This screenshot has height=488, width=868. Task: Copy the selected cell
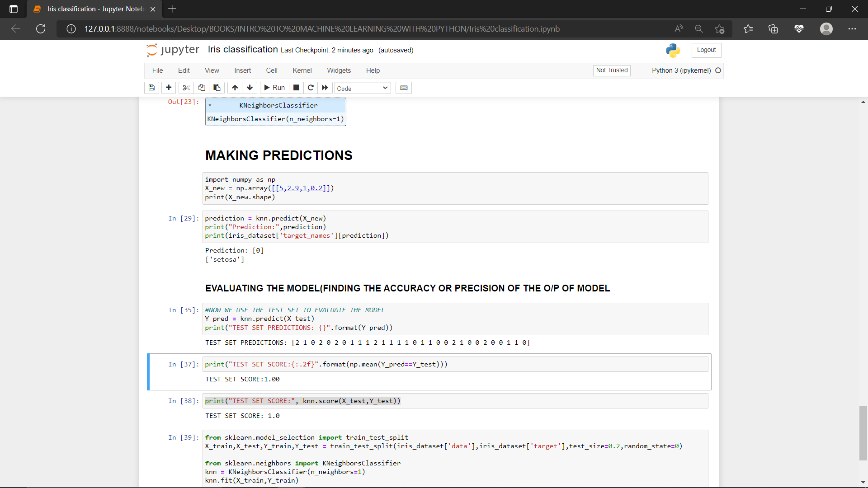coord(202,88)
